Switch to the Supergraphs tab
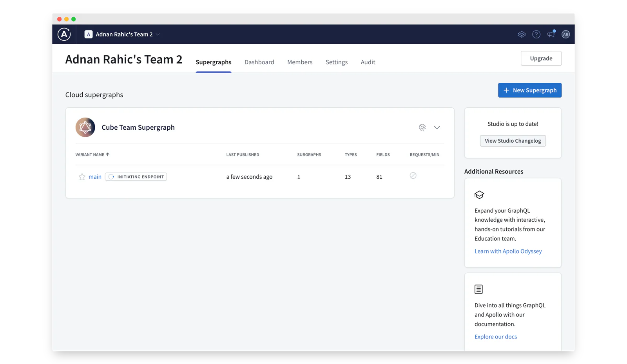Image resolution: width=627 pixels, height=364 pixels. [x=214, y=62]
